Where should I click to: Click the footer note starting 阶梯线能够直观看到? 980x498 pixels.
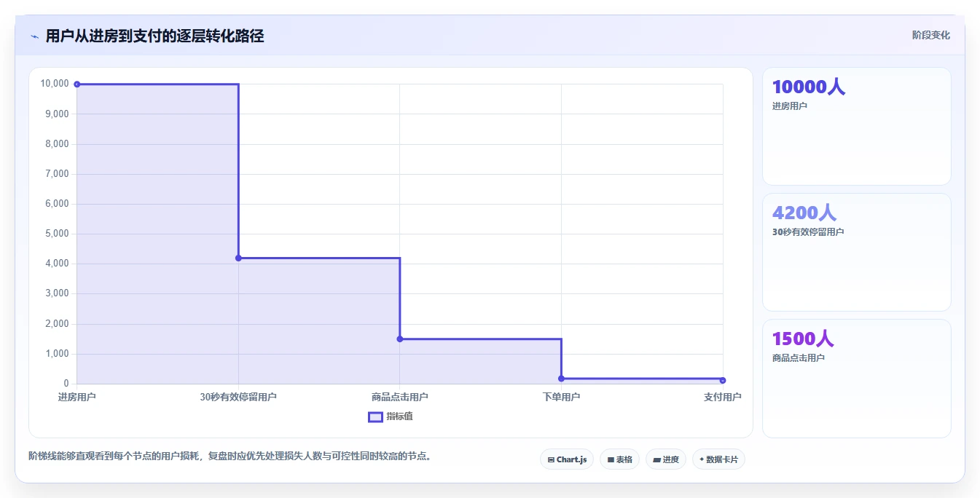point(232,456)
